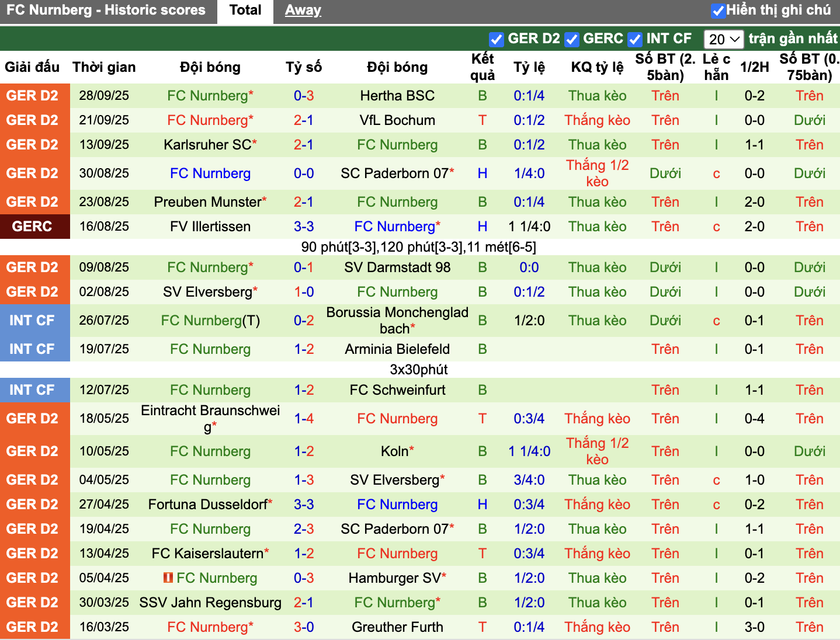Open Preuben Munster team link
Image resolution: width=840 pixels, height=640 pixels.
208,202
